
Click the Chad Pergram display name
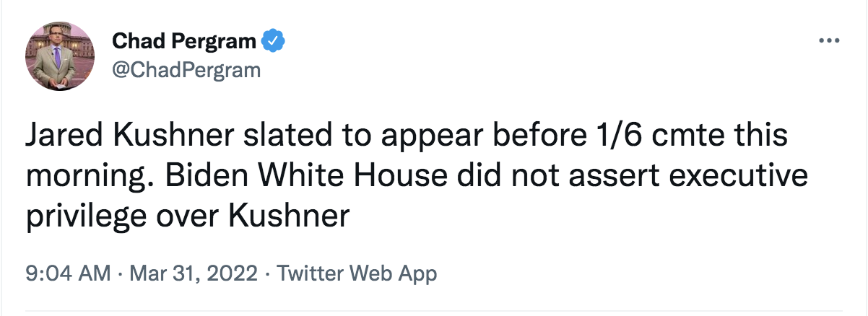point(184,42)
